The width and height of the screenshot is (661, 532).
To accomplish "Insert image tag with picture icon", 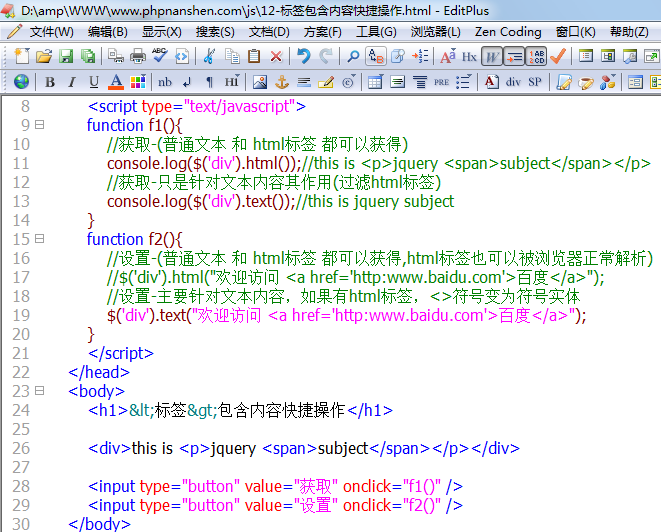I will click(260, 82).
